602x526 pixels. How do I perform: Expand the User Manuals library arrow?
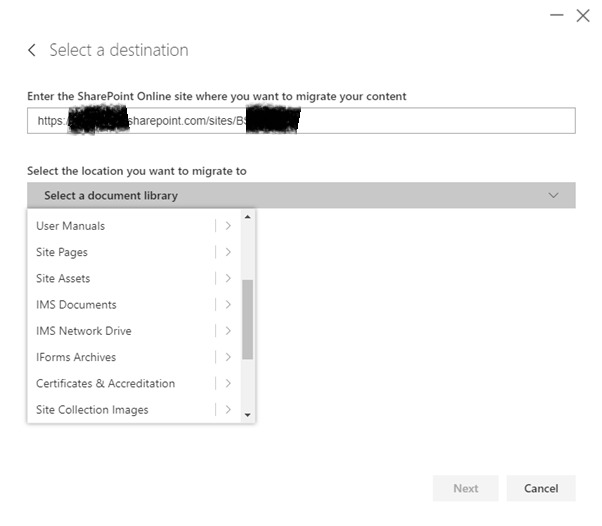click(x=228, y=226)
